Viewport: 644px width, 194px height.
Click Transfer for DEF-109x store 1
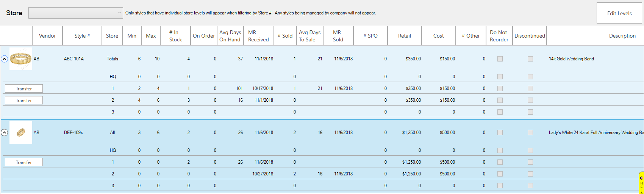click(24, 162)
